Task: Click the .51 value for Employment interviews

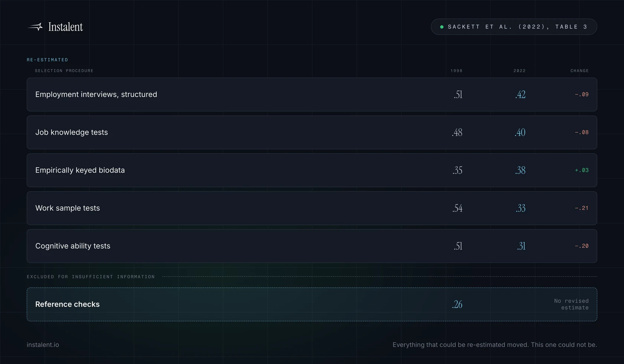Action: 458,95
